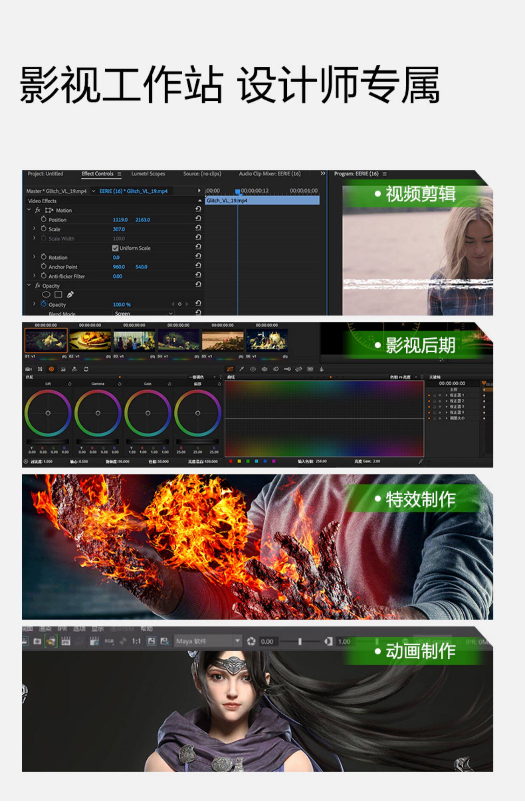Switch to the Lumetri Scopes tab

pyautogui.click(x=148, y=174)
